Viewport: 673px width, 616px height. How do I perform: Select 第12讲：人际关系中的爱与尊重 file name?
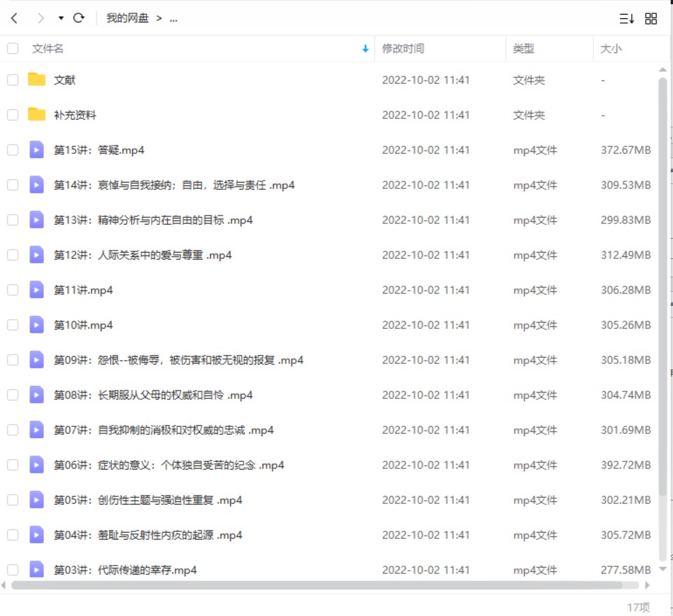tap(143, 255)
